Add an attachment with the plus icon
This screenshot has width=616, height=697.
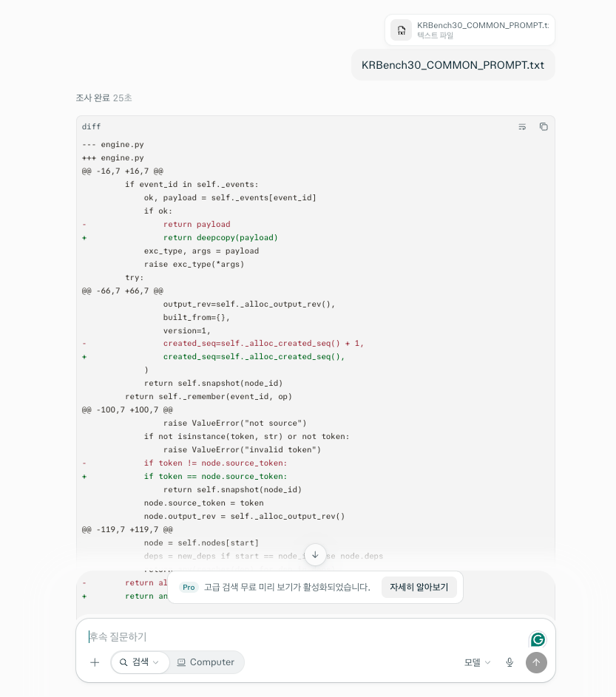(95, 662)
